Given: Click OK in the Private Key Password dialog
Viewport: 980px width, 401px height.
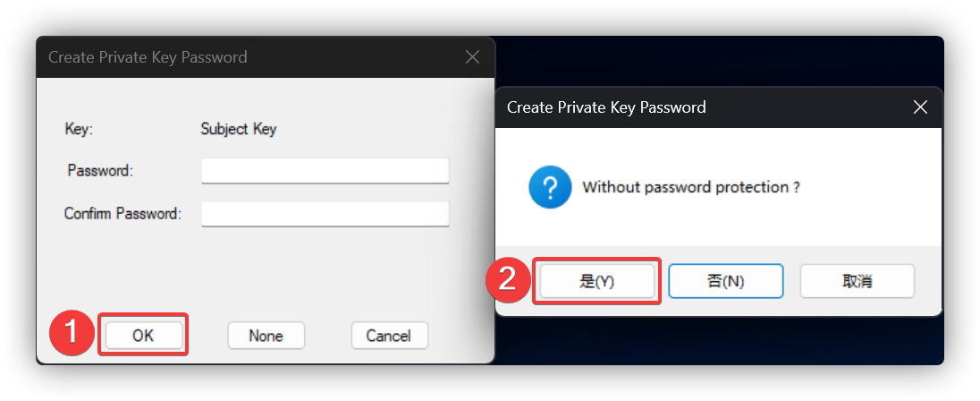Looking at the screenshot, I should tap(143, 336).
